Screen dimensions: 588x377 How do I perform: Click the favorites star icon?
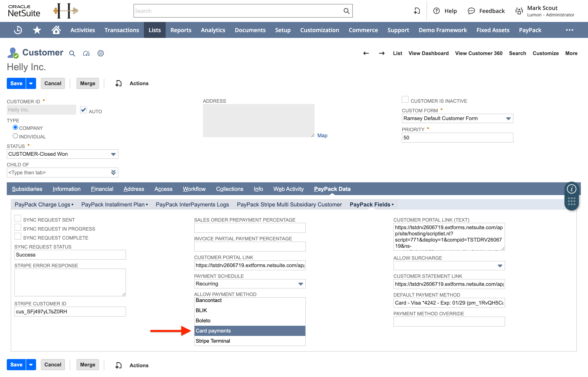tap(37, 30)
